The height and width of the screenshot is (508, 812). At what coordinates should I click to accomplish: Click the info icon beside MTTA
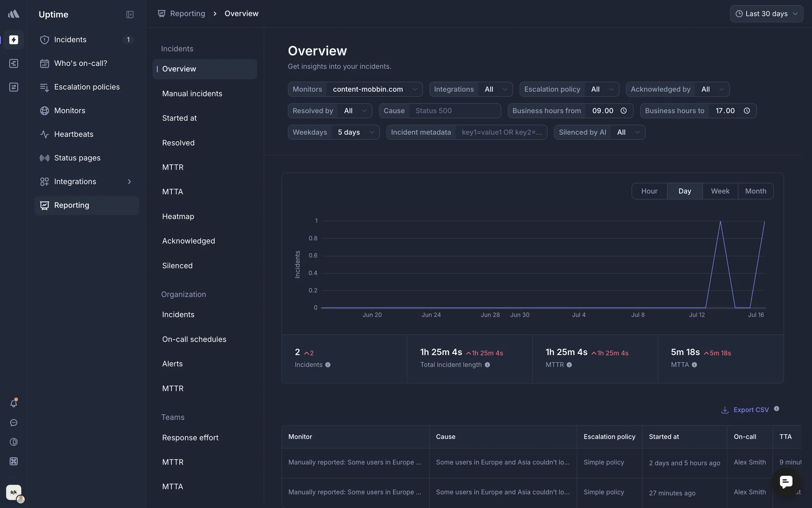coord(694,365)
